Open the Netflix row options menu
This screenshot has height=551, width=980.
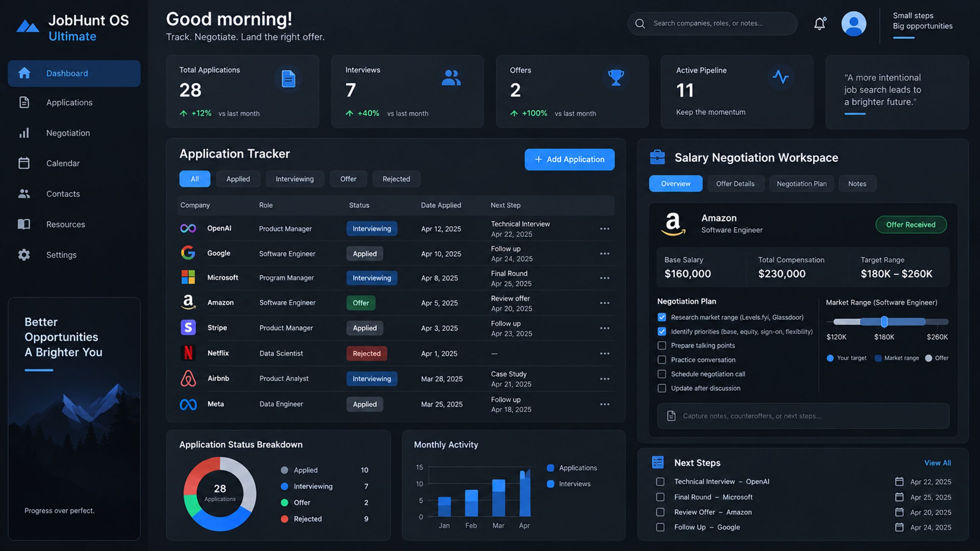coord(605,354)
